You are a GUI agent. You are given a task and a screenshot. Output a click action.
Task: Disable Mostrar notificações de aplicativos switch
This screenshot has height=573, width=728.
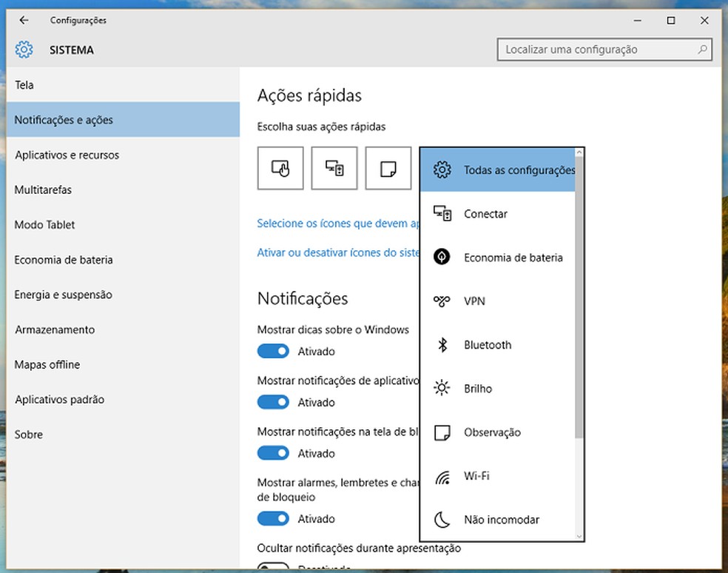[273, 403]
